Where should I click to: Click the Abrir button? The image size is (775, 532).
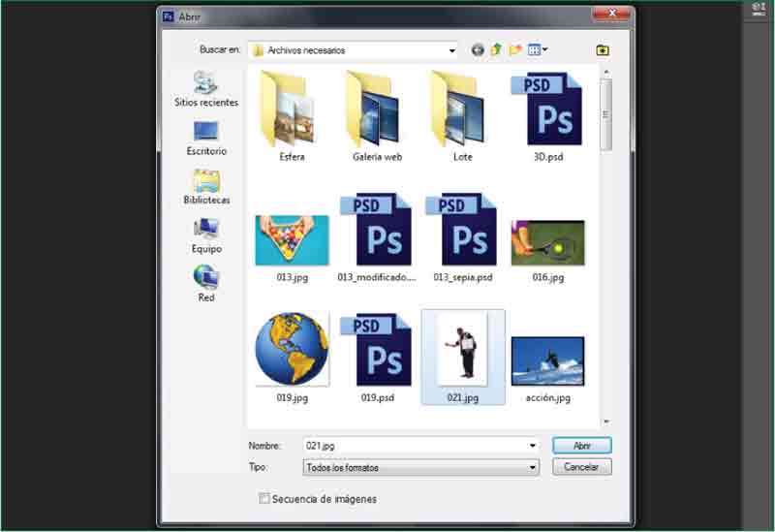coord(581,446)
